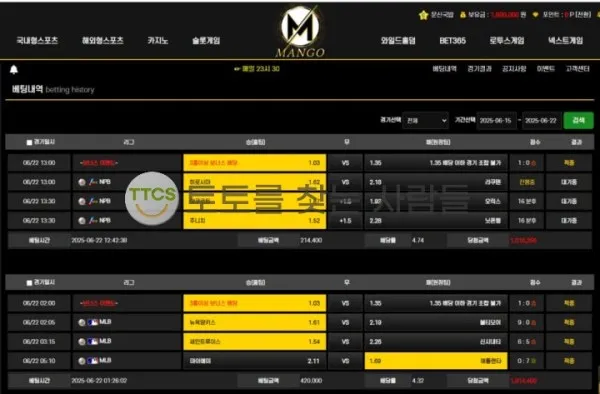Click the total odds value '4.32'
The height and width of the screenshot is (394, 600).
[x=418, y=381]
